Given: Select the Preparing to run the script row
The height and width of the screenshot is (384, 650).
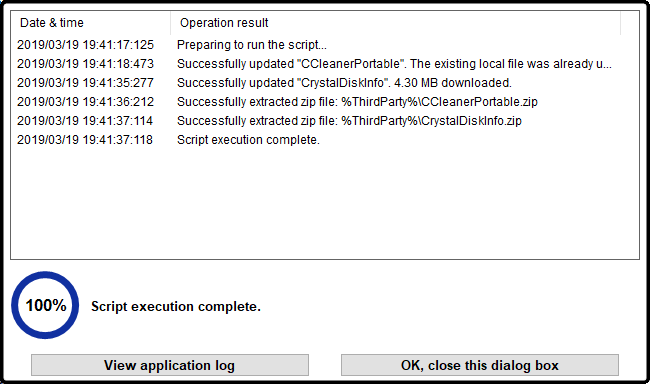Looking at the screenshot, I should tap(325, 45).
